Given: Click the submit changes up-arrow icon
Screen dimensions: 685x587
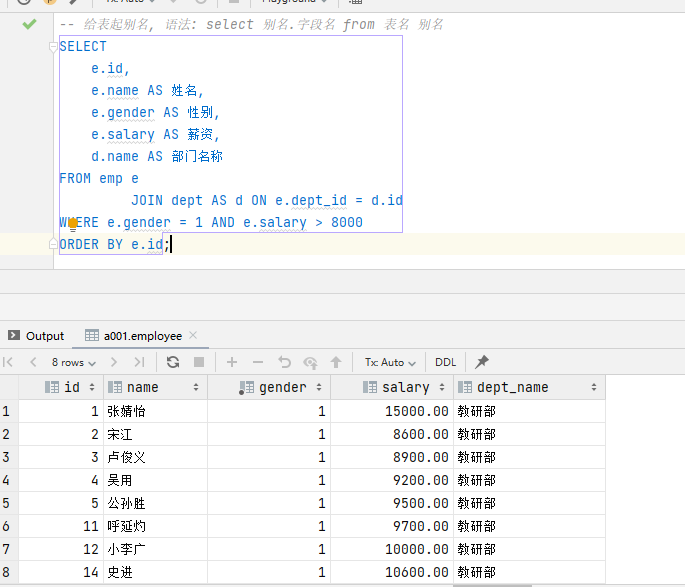Looking at the screenshot, I should tap(336, 362).
